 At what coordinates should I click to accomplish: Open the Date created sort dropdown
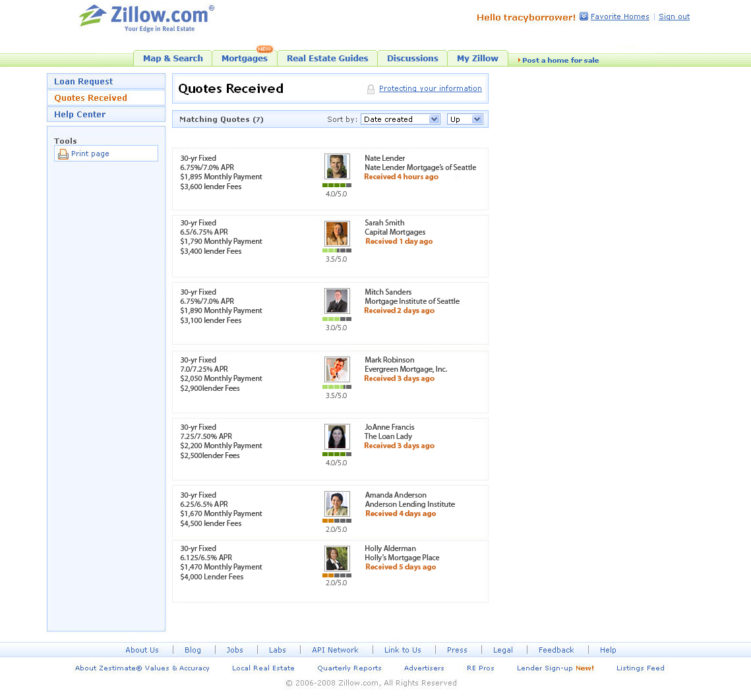[x=400, y=119]
